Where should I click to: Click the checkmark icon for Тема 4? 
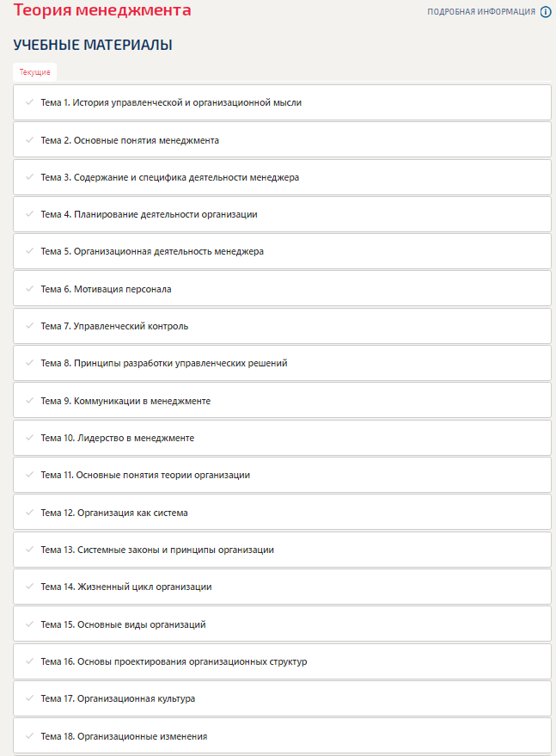pyautogui.click(x=29, y=214)
